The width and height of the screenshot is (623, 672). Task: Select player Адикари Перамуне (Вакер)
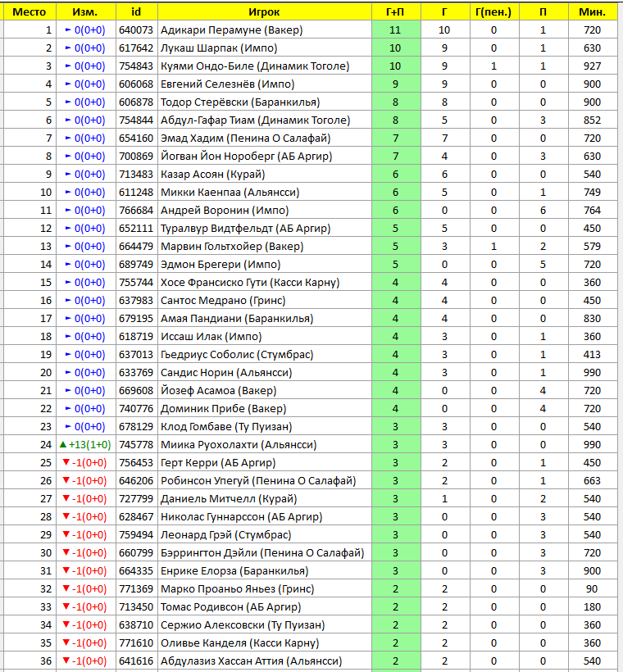(231, 30)
